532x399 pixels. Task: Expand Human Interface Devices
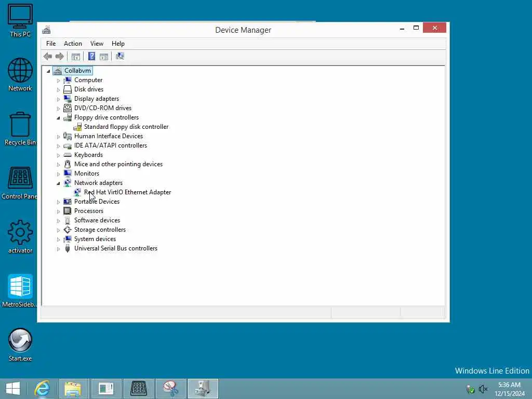[58, 137]
